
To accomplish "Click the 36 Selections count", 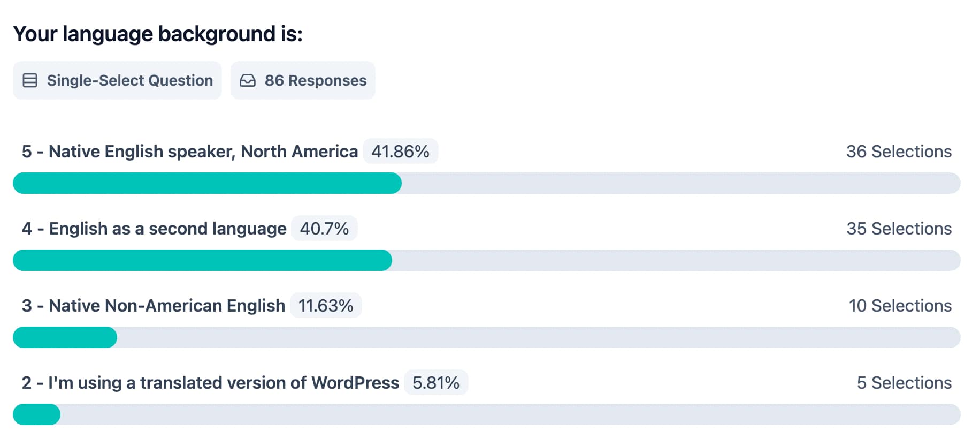I will (899, 152).
